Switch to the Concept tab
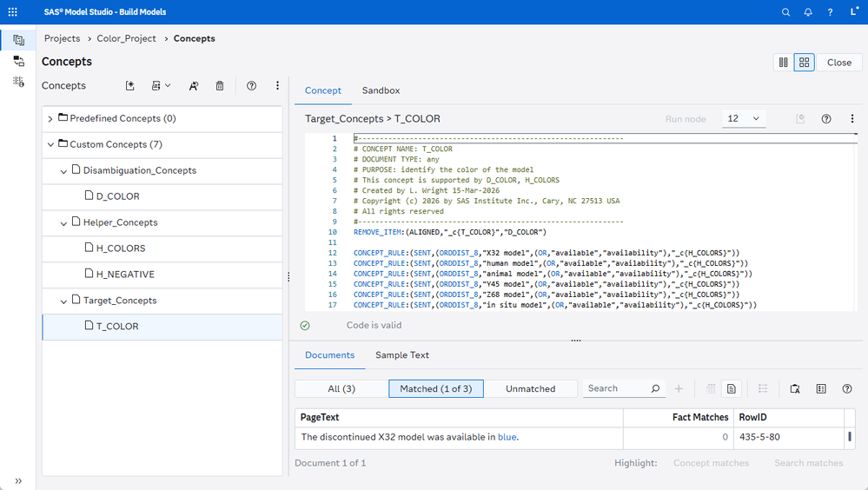Screen dimensions: 868x490 [x=323, y=90]
